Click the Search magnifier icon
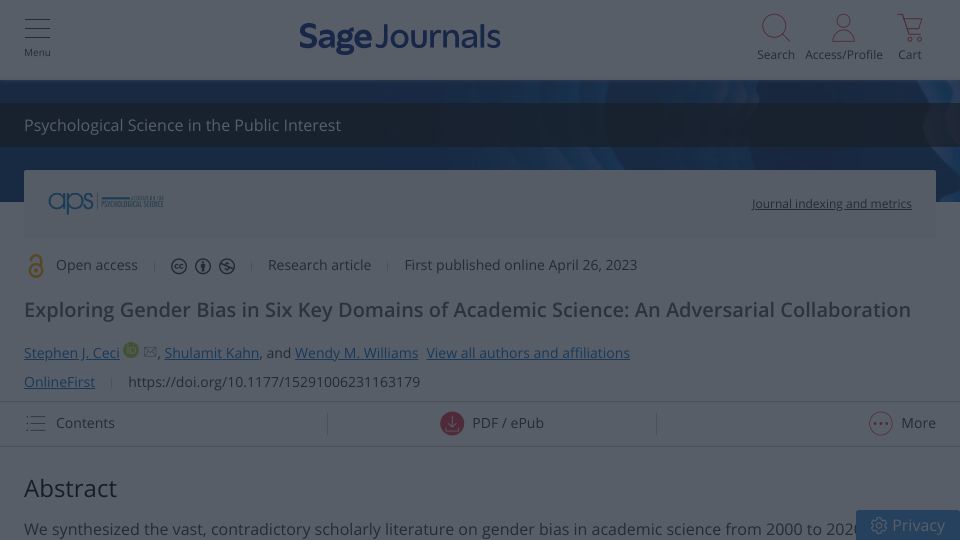 (775, 28)
